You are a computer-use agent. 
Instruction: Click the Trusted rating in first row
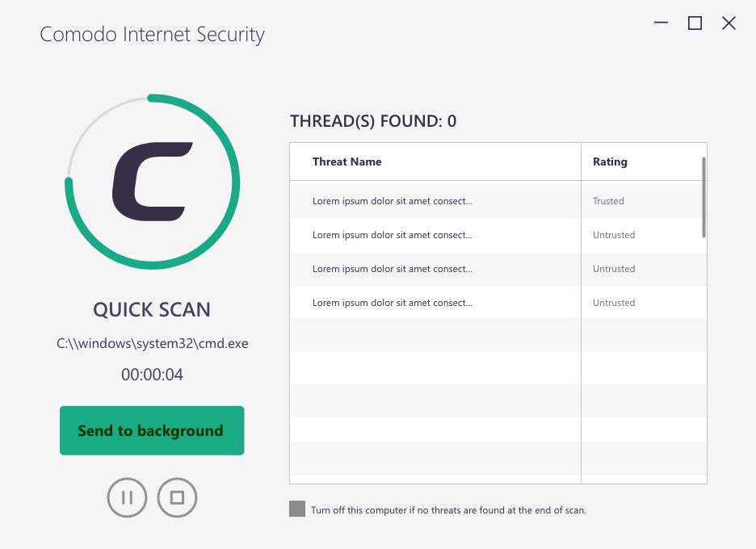(608, 201)
